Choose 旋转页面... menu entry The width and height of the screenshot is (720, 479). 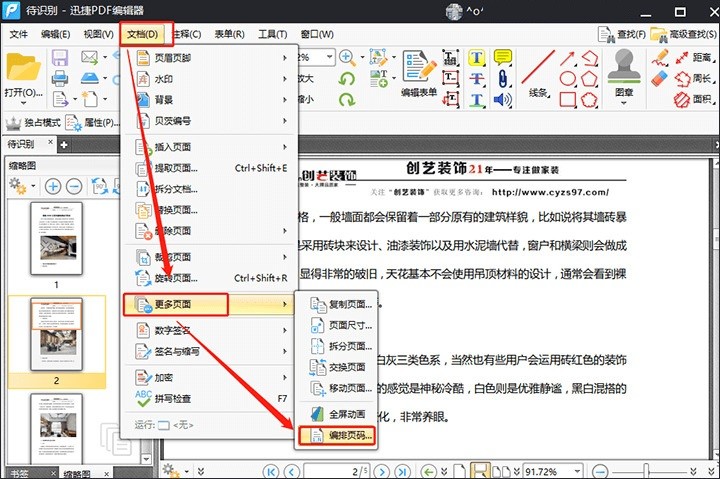tap(211, 278)
